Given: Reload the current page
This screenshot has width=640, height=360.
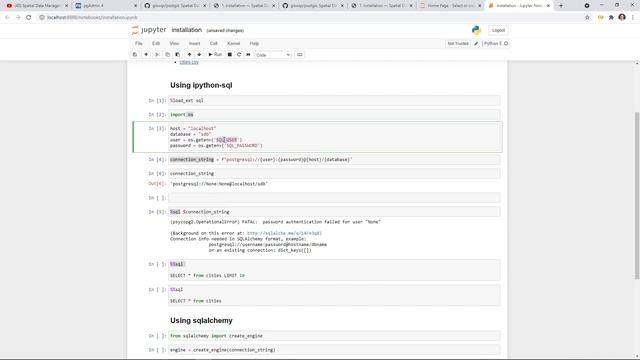Looking at the screenshot, I should [29, 18].
